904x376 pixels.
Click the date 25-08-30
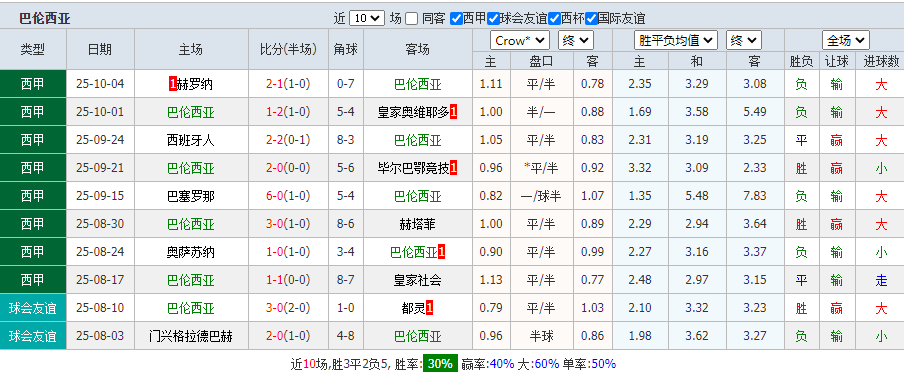pyautogui.click(x=100, y=224)
